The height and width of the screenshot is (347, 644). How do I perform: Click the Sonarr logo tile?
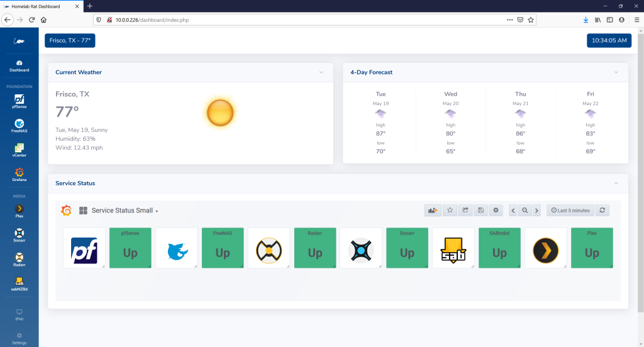361,248
